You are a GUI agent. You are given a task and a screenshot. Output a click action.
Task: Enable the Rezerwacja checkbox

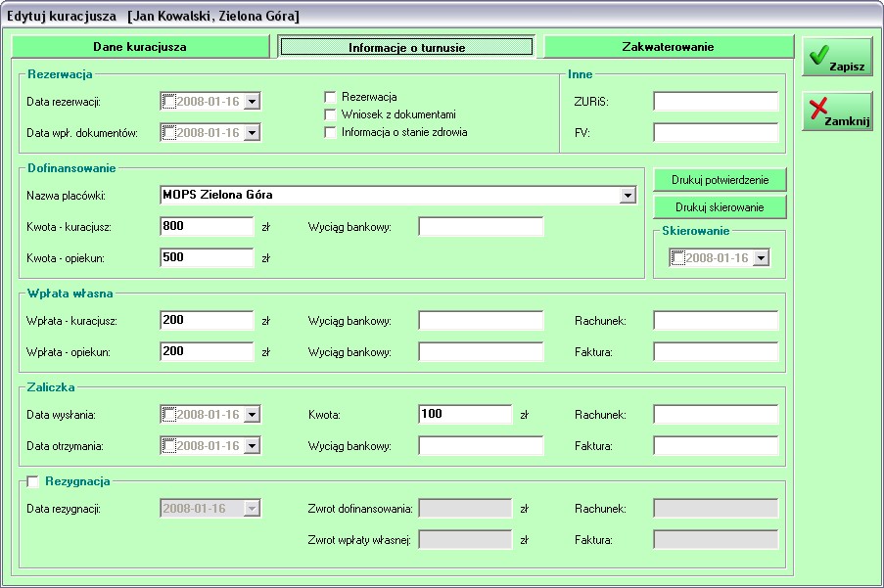[x=330, y=97]
